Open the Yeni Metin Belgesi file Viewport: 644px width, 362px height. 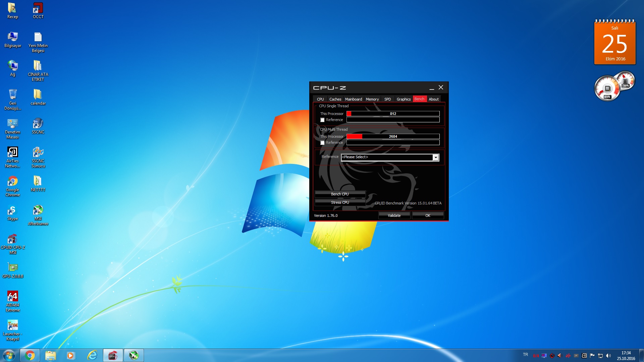coord(38,42)
